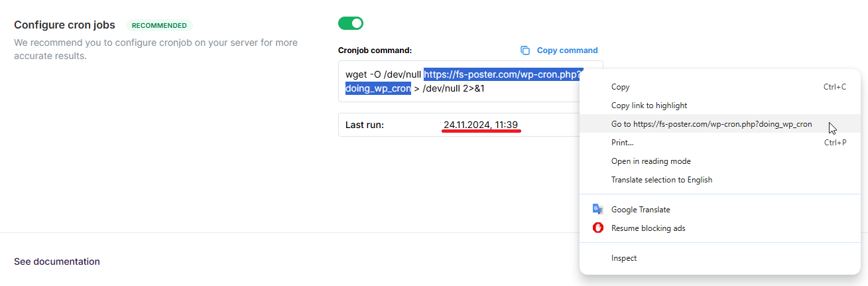Select Inspect from the context menu
The height and width of the screenshot is (286, 868).
point(719,258)
